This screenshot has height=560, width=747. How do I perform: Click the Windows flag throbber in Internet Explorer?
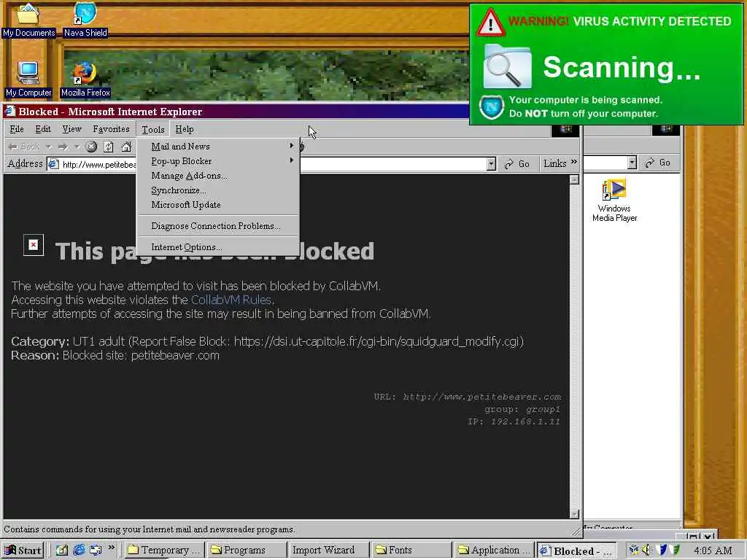click(x=565, y=130)
